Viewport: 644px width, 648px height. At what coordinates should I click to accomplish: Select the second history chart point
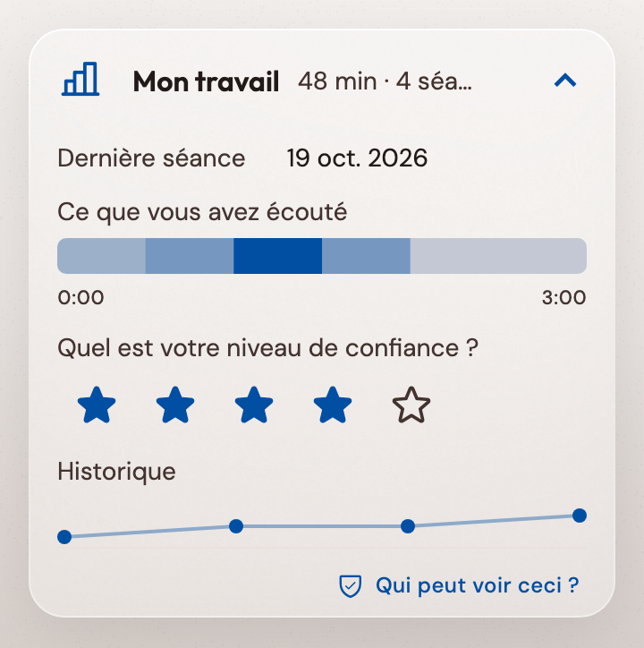236,526
